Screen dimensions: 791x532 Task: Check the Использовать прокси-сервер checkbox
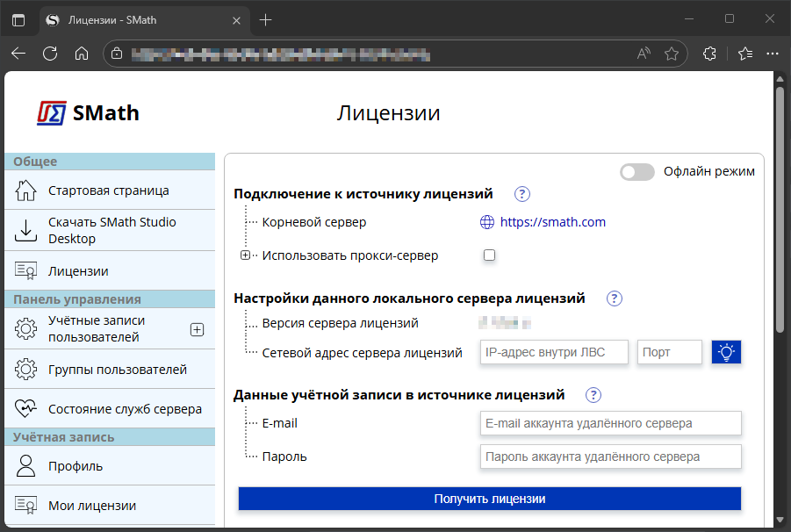pos(490,255)
